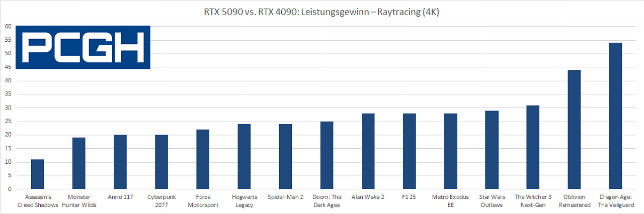The width and height of the screenshot is (644, 214).
Task: Click the y-axis value 15
Action: (8, 149)
